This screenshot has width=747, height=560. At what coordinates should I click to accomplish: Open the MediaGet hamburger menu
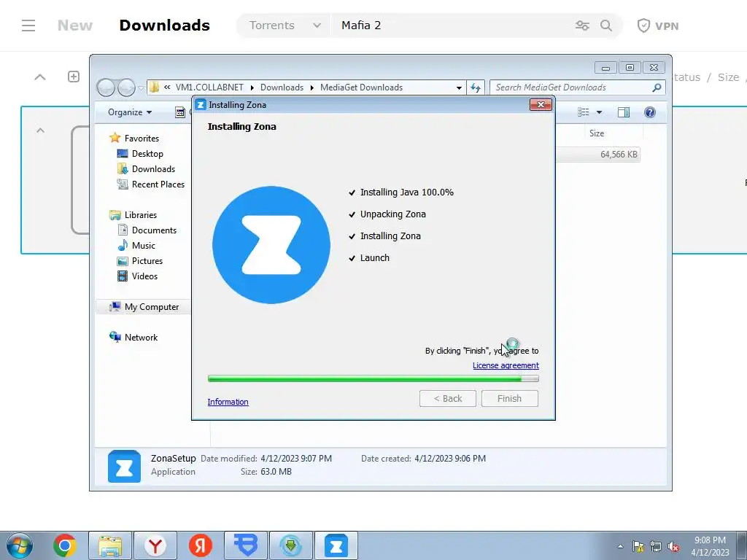(x=28, y=26)
